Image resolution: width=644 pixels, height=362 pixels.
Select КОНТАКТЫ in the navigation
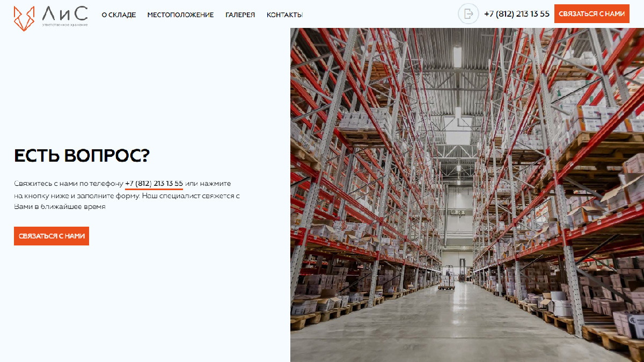[284, 15]
